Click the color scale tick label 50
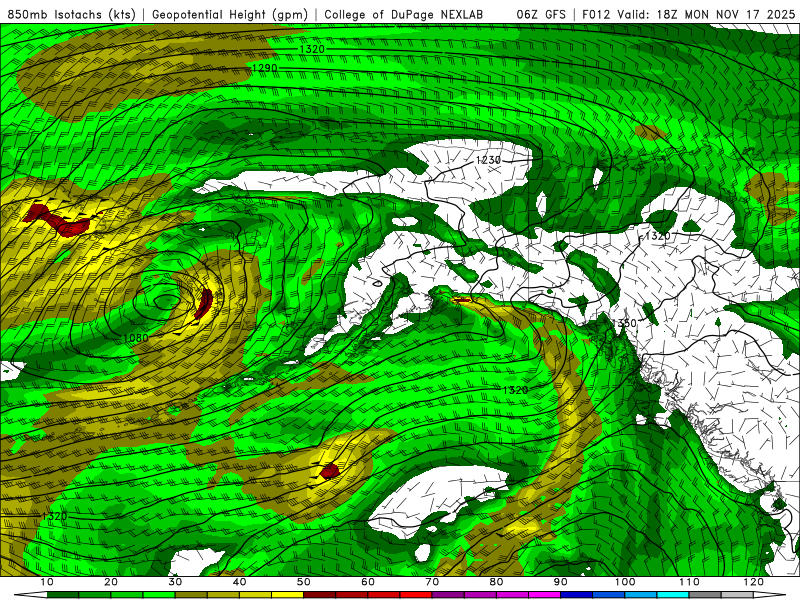Viewport: 800px width, 600px height. pyautogui.click(x=304, y=582)
